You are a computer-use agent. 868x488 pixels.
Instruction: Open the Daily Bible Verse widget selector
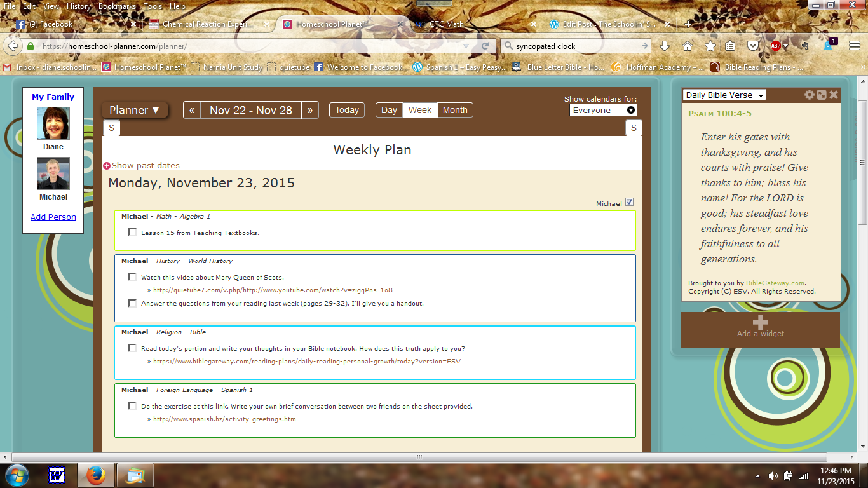pyautogui.click(x=724, y=95)
